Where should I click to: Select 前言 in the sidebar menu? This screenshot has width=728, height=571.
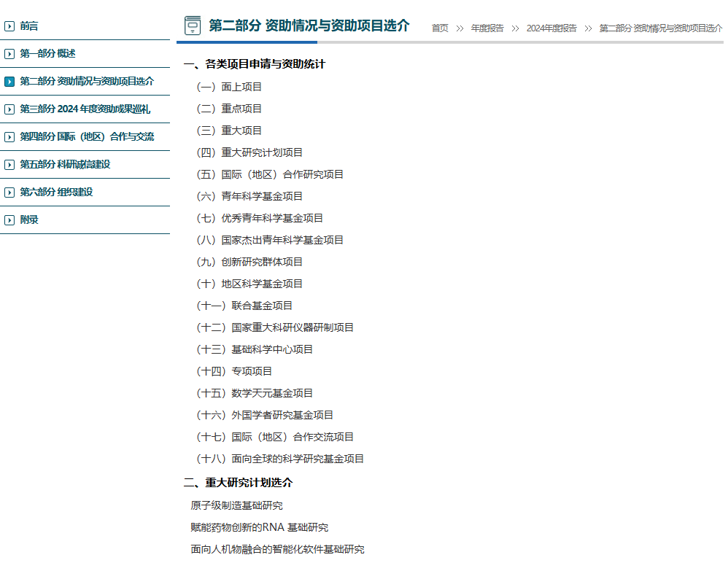pos(31,26)
